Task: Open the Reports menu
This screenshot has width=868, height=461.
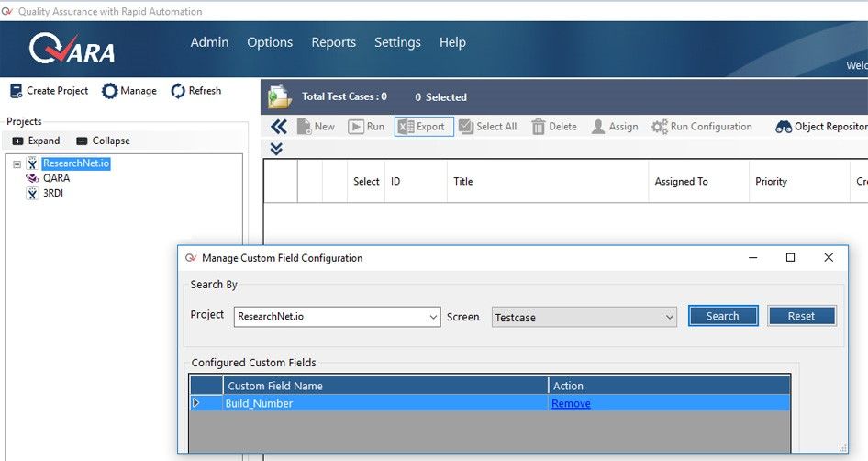Action: [333, 42]
